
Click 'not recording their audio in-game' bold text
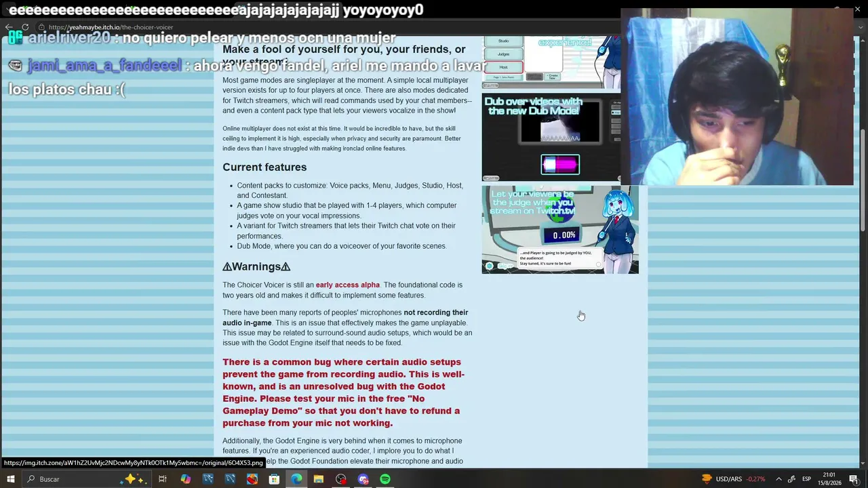(x=345, y=318)
